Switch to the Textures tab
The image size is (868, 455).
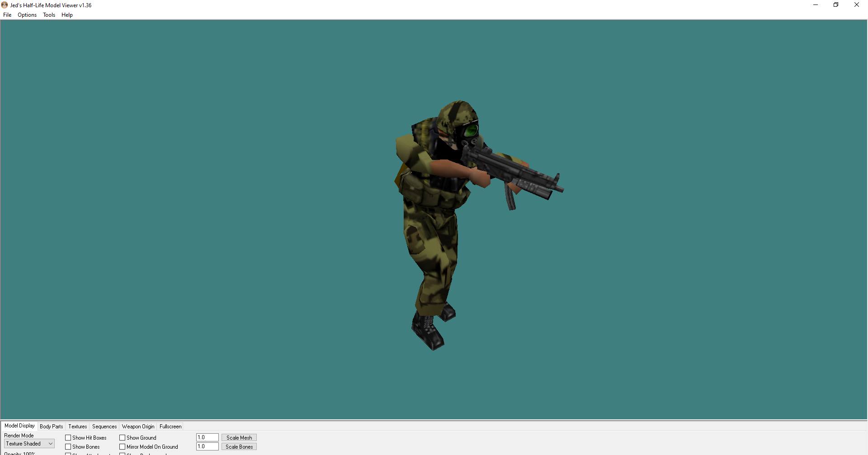click(x=78, y=427)
